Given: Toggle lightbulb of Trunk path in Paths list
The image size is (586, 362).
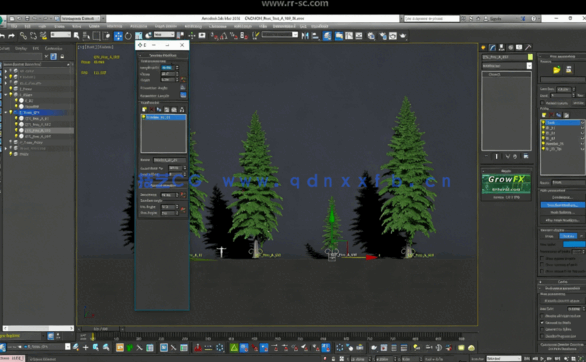Looking at the screenshot, I should pos(543,123).
